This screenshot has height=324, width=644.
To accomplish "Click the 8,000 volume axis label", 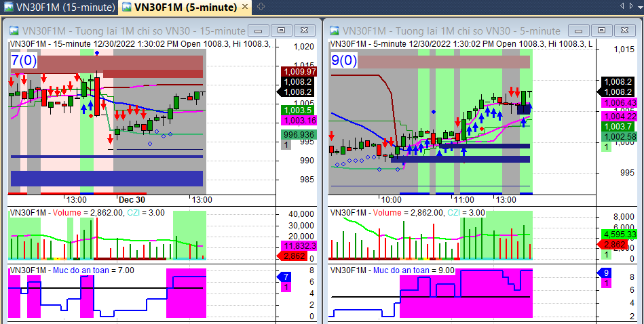I will [624, 217].
